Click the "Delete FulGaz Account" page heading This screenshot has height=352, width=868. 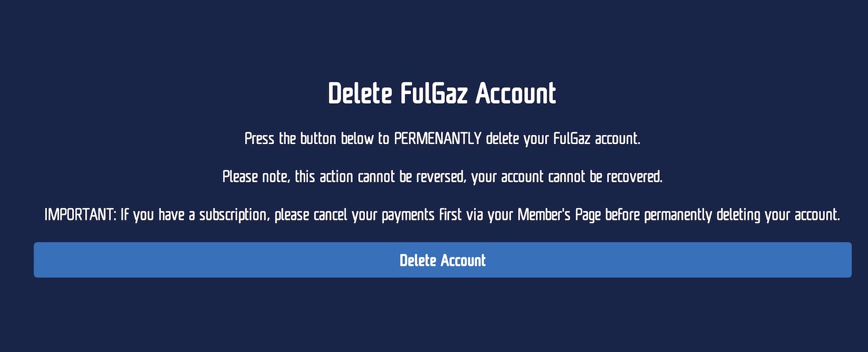pyautogui.click(x=442, y=94)
